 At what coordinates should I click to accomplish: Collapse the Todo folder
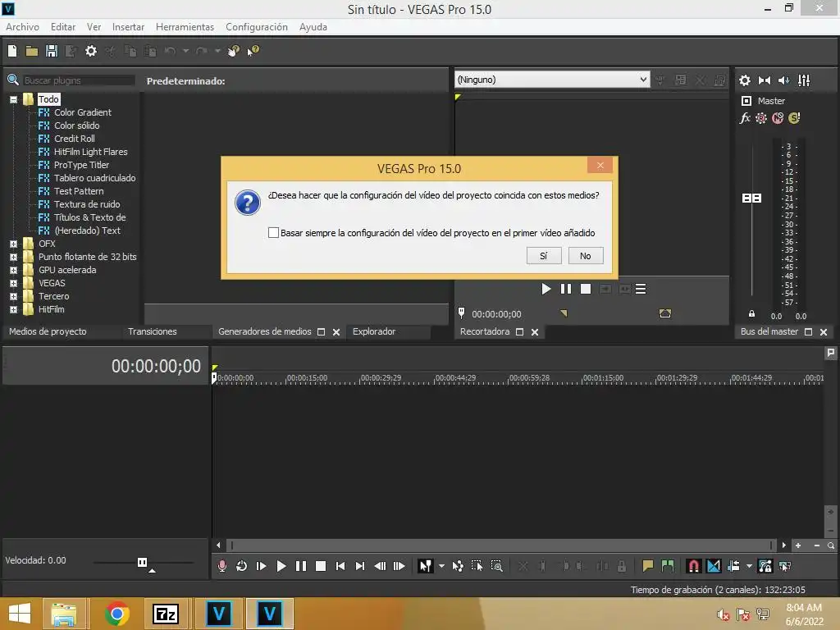(x=13, y=99)
